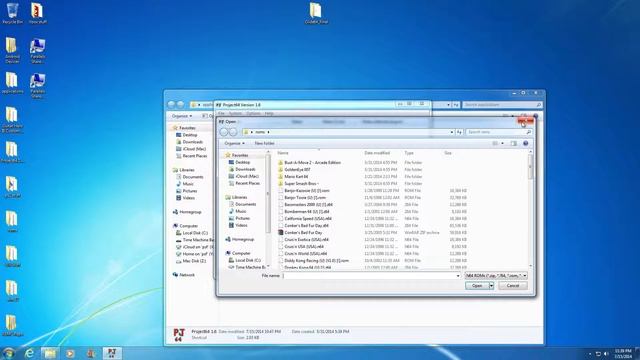Open the Organize dropdown in the Explorer window behind
640x360 pixels.
coord(182,116)
